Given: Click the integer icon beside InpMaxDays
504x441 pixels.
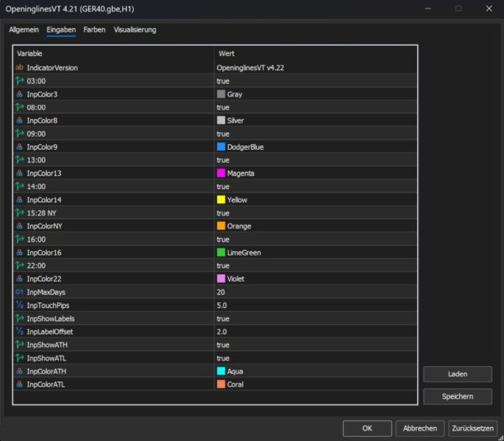Looking at the screenshot, I should (x=19, y=292).
